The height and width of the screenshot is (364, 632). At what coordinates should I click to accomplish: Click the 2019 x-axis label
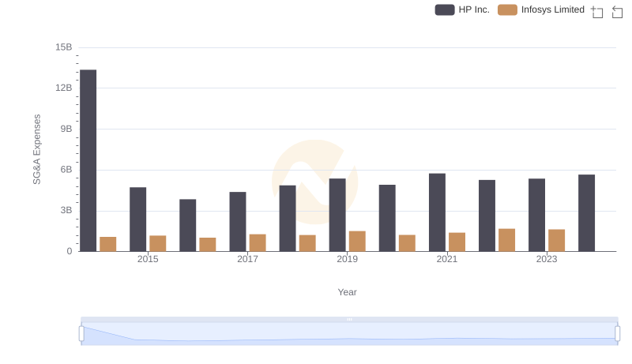click(347, 259)
